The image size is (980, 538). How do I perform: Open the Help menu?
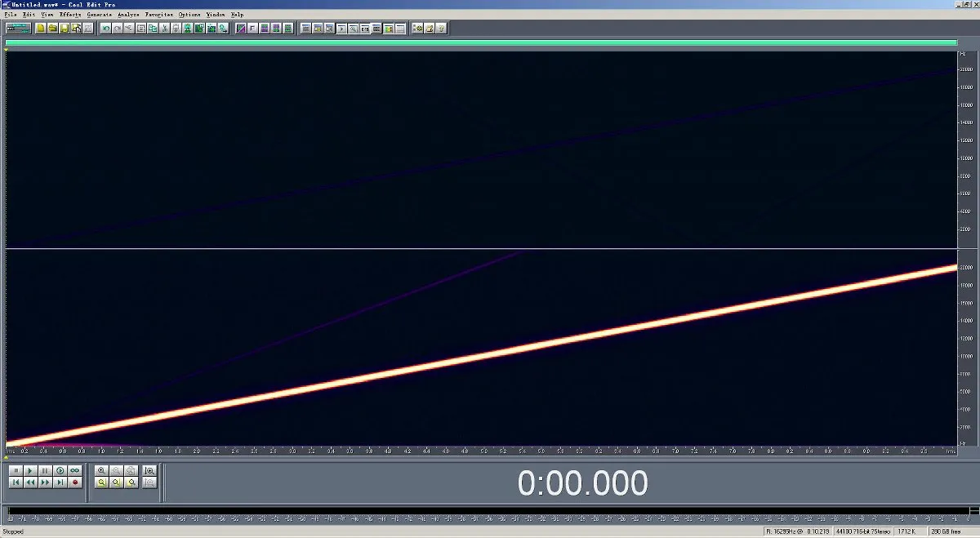pyautogui.click(x=237, y=15)
